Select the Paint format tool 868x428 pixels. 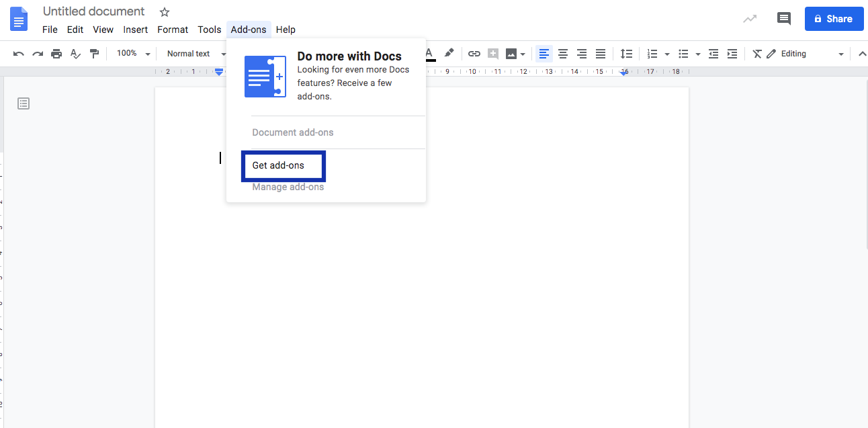[x=94, y=54]
